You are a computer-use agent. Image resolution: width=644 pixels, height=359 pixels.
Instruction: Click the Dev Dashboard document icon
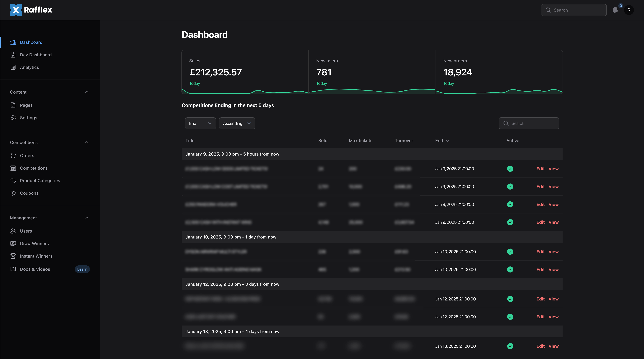click(13, 55)
